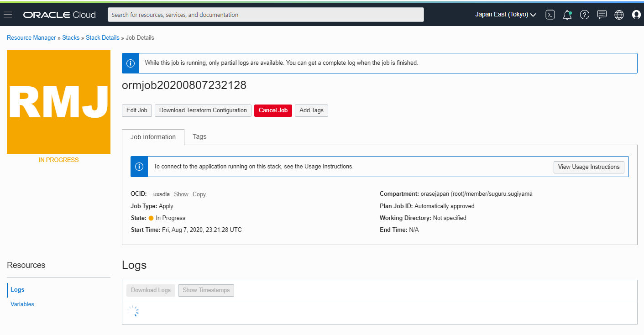Open the Japan East (Tokyo) region selector
Image resolution: width=644 pixels, height=335 pixels.
tap(505, 14)
